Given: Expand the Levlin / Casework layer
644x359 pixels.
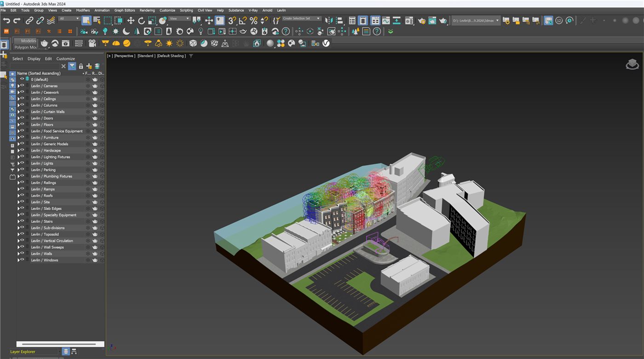Looking at the screenshot, I should pyautogui.click(x=18, y=93).
